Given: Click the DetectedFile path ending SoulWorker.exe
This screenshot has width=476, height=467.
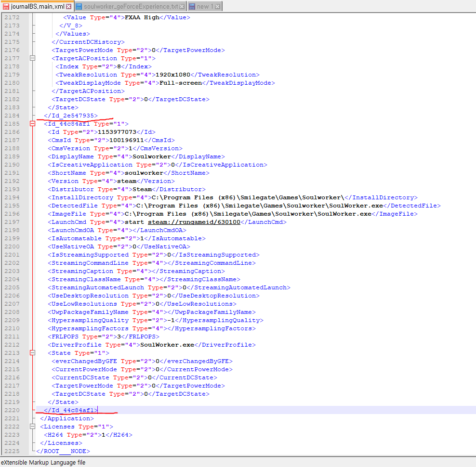Looking at the screenshot, I should click(x=260, y=206).
